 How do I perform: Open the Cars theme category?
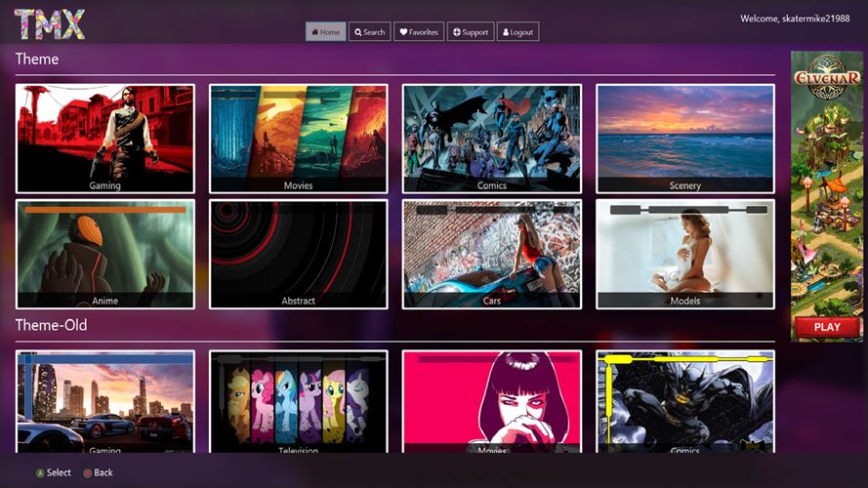click(x=491, y=254)
